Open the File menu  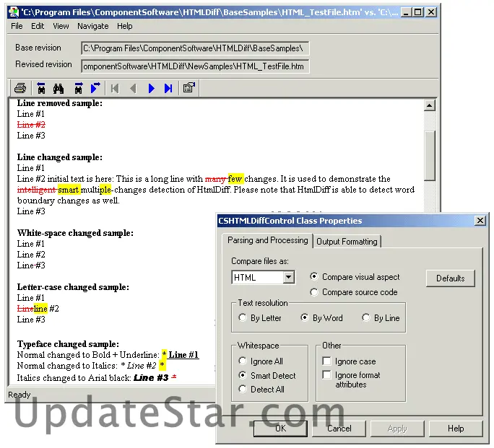click(17, 26)
